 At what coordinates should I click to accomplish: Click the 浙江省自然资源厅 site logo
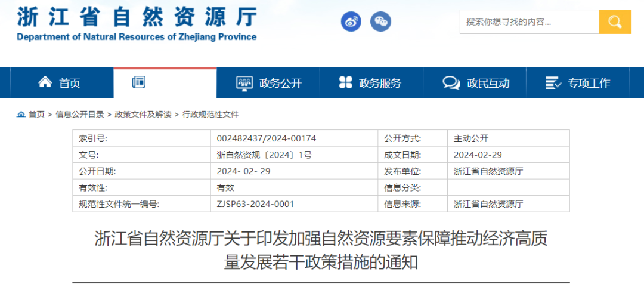pos(137,23)
